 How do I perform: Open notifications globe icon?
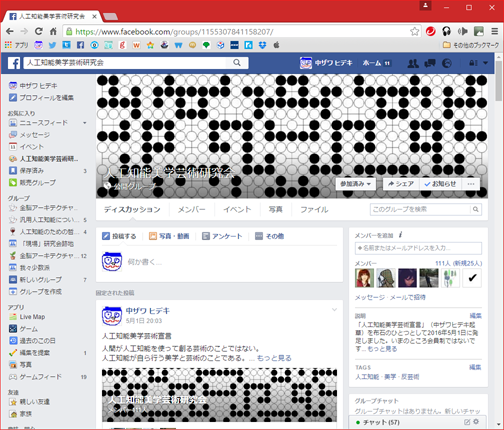tap(447, 63)
